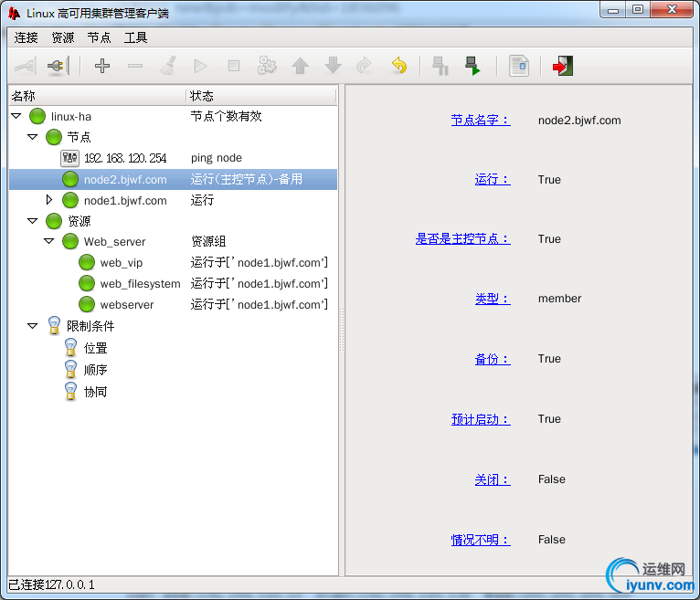
Task: Click the 节点名字 link
Action: [x=481, y=120]
